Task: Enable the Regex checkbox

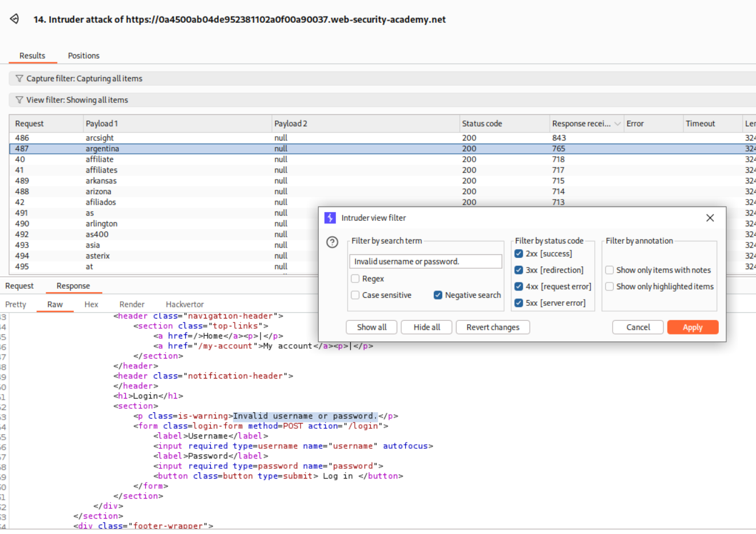Action: (355, 279)
